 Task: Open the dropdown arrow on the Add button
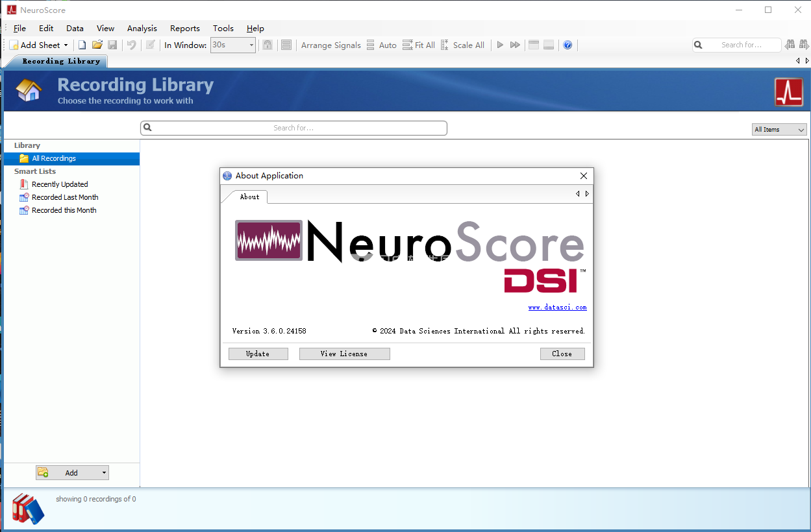104,473
